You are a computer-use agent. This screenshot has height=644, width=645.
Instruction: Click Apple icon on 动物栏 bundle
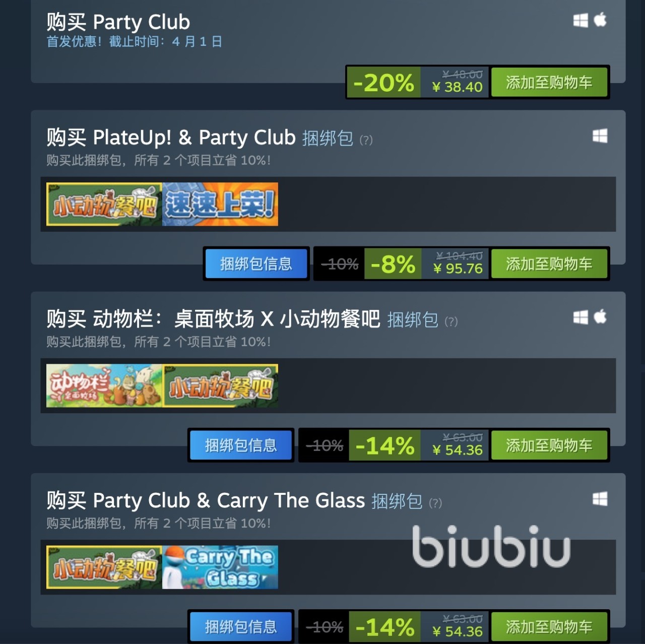click(600, 317)
